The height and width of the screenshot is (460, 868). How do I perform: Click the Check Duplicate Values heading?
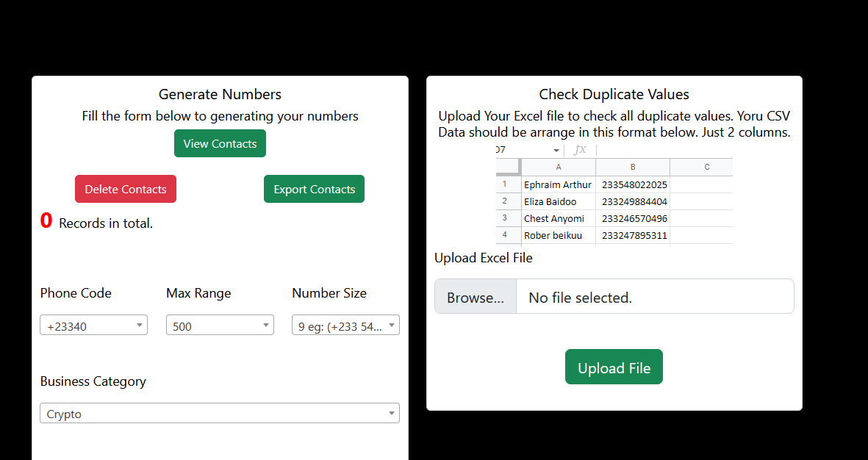point(614,94)
